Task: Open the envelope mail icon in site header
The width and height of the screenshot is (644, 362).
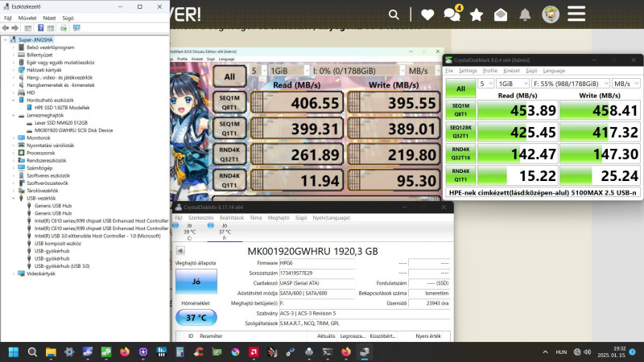Action: coord(500,14)
